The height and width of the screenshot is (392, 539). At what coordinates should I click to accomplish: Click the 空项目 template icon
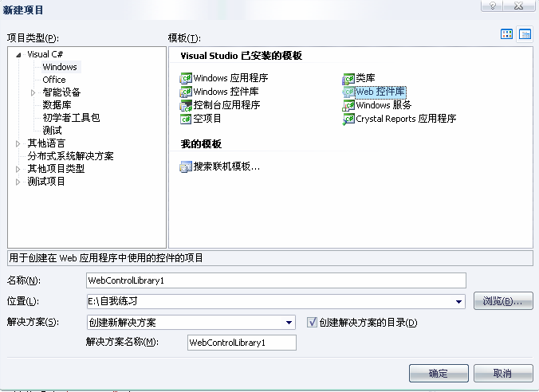pos(186,119)
